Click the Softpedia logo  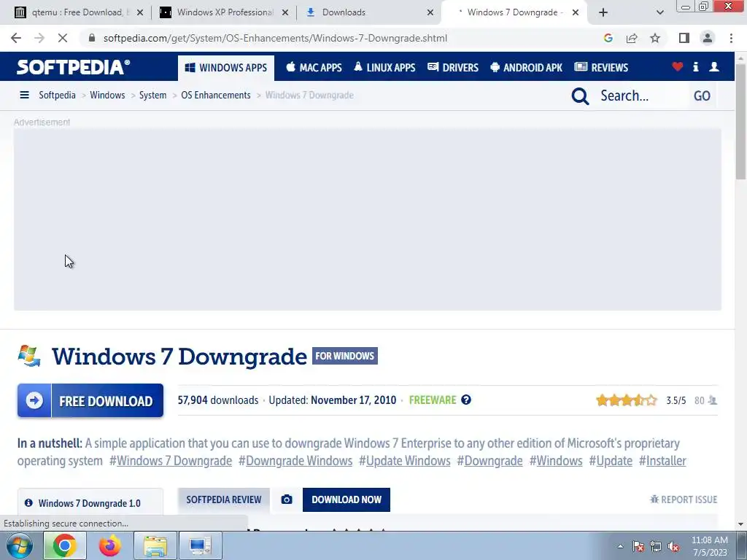coord(74,67)
